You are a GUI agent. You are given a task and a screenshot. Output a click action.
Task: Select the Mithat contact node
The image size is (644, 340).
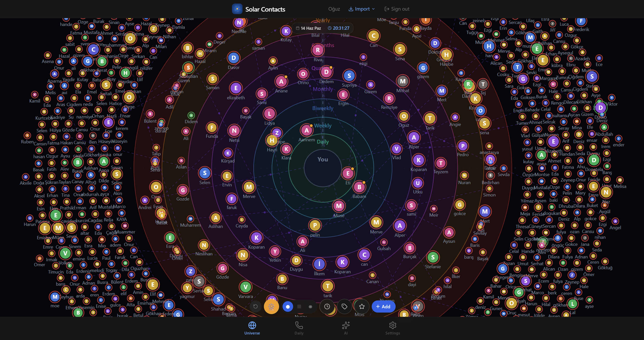403,81
